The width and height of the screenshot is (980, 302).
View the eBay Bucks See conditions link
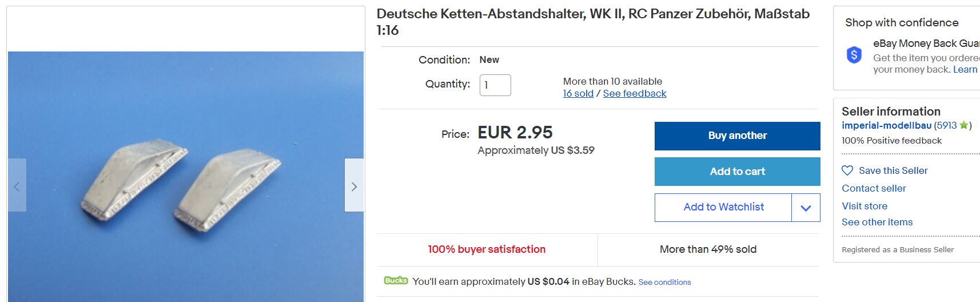[664, 282]
